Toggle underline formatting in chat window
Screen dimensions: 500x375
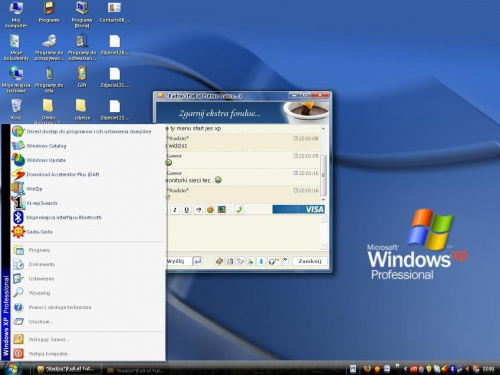(186, 210)
